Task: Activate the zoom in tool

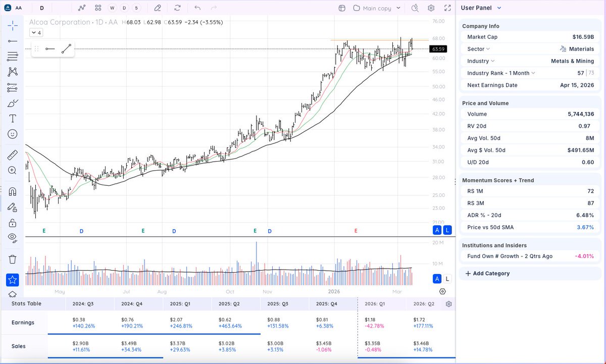Action: coord(13,171)
